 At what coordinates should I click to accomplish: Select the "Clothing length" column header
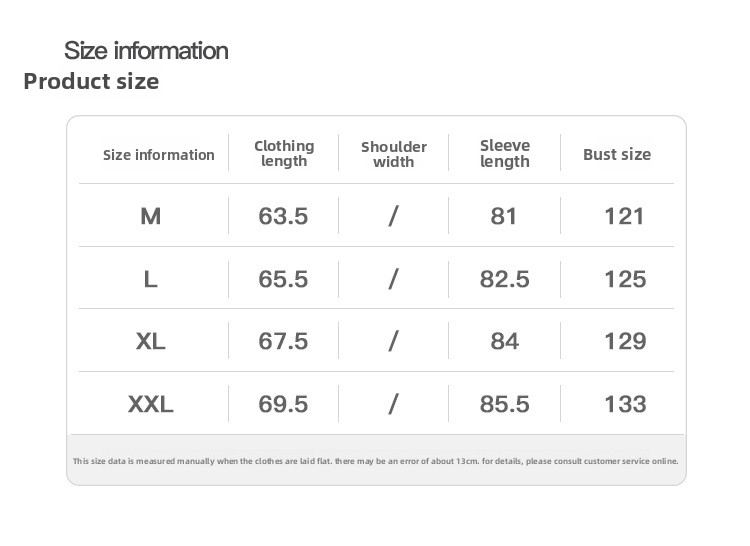284,153
